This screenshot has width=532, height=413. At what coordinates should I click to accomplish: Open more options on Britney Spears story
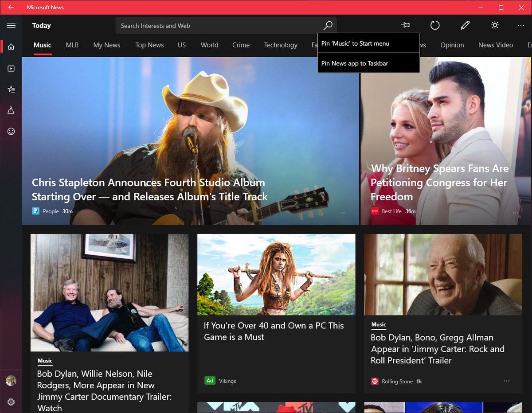click(x=515, y=213)
